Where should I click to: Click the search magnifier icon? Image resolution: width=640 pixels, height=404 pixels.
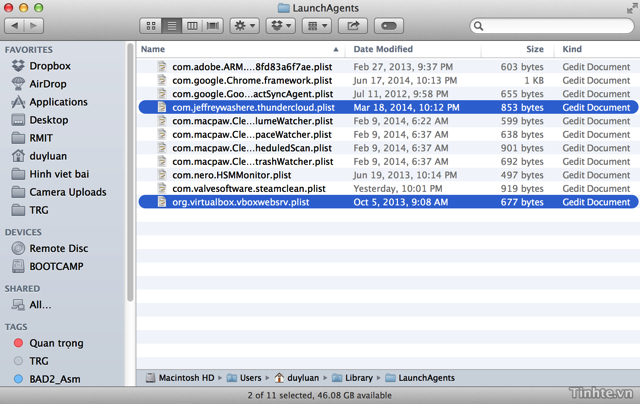pos(479,26)
